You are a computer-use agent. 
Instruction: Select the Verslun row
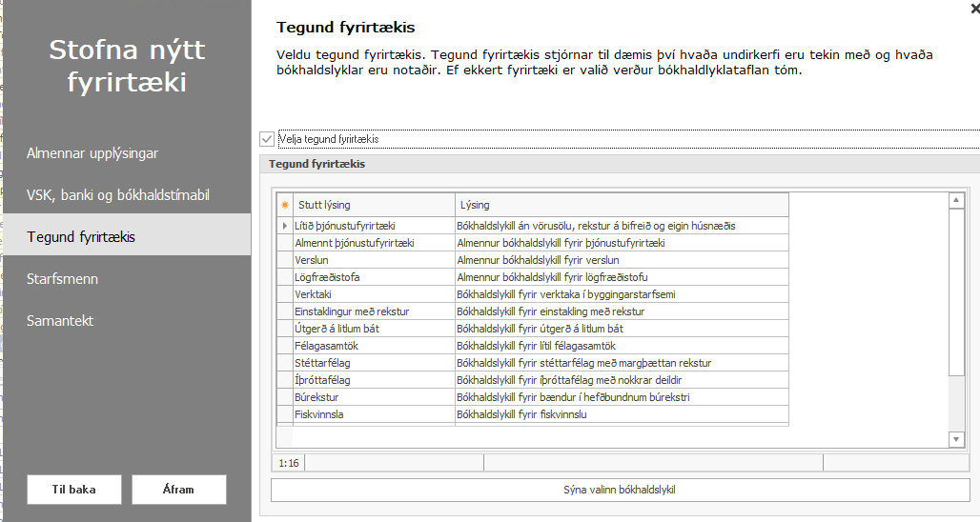[374, 260]
